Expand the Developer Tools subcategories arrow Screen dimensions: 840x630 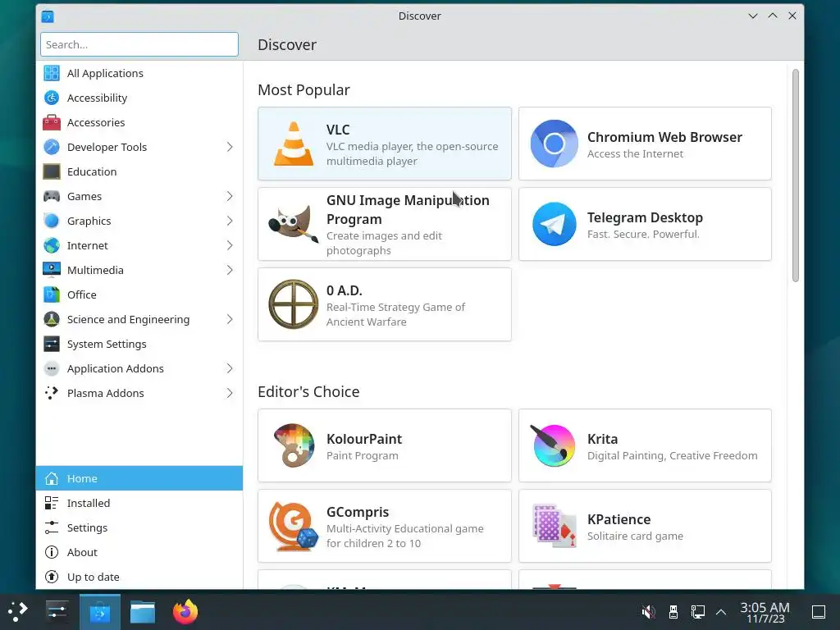coord(230,147)
